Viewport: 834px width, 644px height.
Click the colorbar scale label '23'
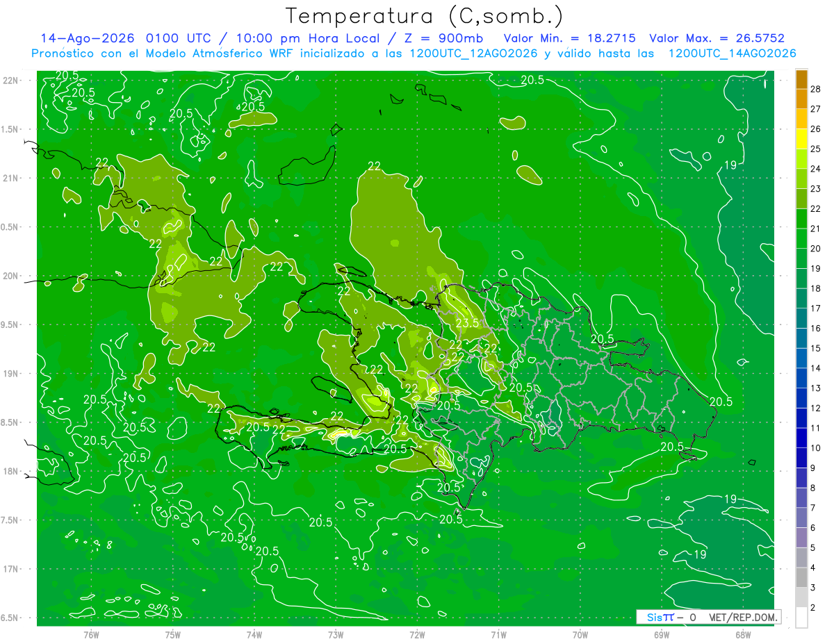[816, 188]
